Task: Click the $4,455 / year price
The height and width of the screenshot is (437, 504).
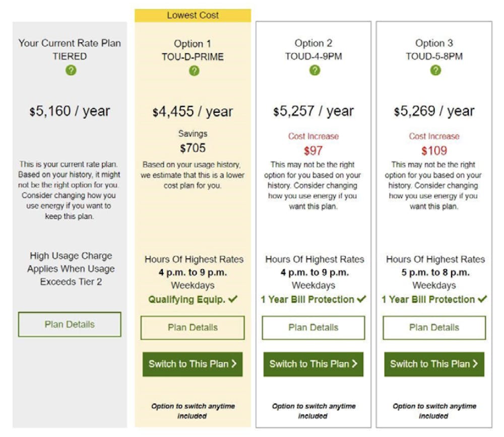Action: tap(193, 112)
